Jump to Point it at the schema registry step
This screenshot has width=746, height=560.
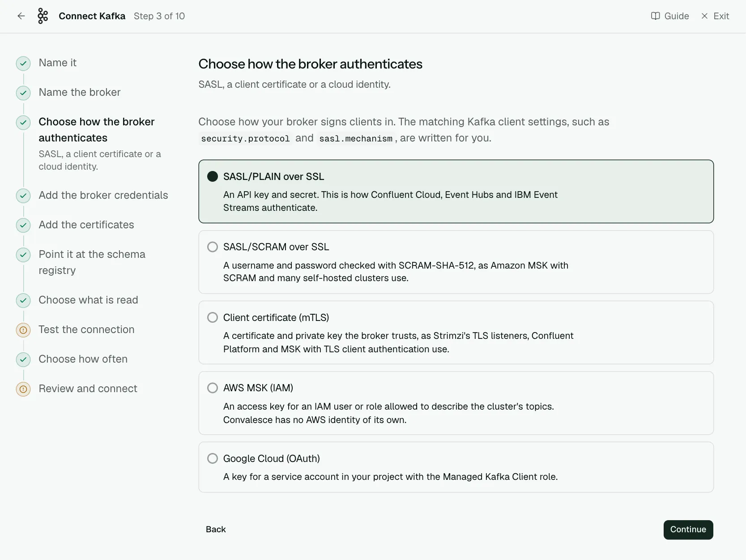[92, 262]
